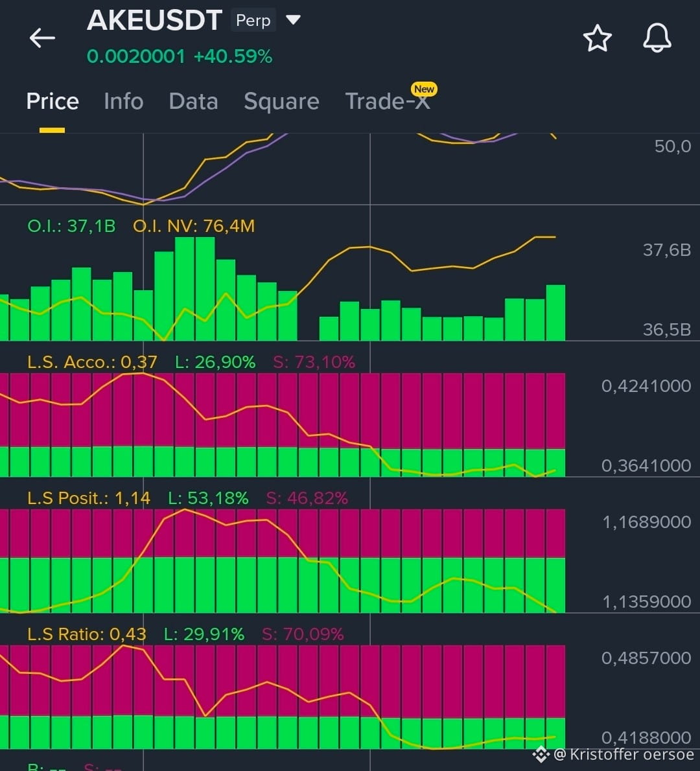
Task: Tap the L.S Posit.: 1,14 label
Action: tap(89, 498)
